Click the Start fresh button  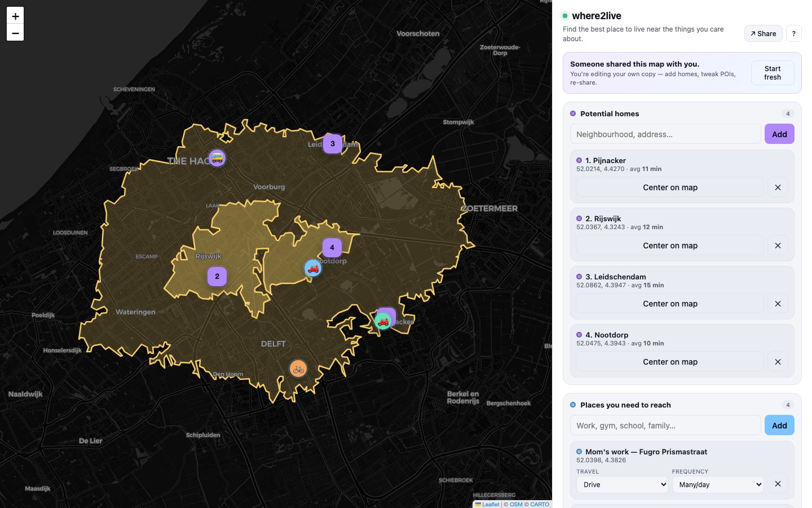point(773,73)
